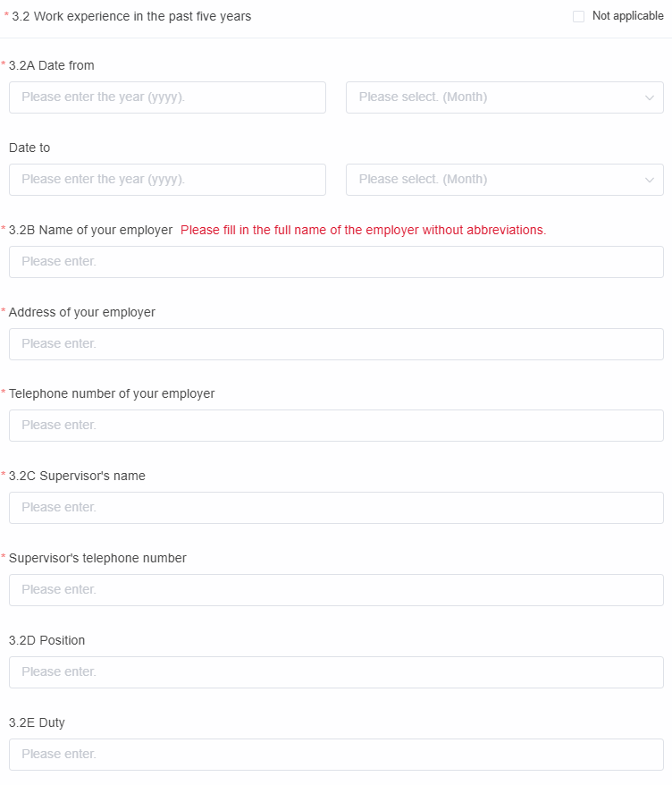
Task: Focus the Date from year field
Action: (x=167, y=97)
